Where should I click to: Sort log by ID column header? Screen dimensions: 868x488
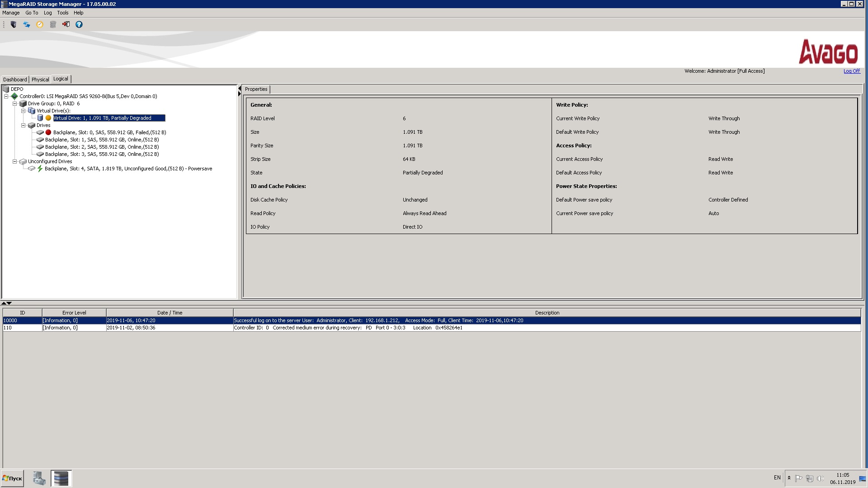(23, 313)
